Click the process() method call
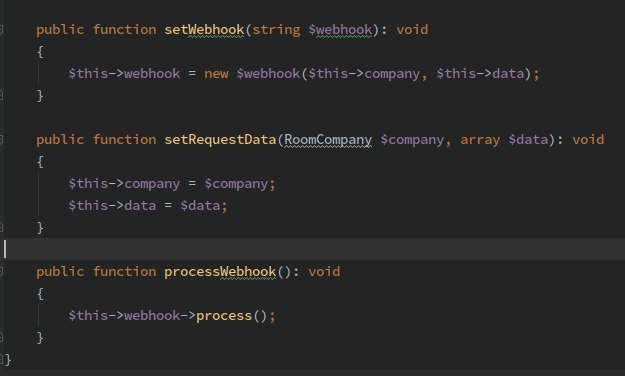 224,316
